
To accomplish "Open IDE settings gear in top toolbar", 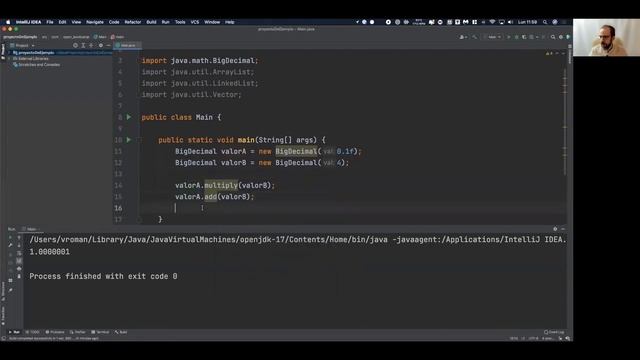I will coord(561,37).
